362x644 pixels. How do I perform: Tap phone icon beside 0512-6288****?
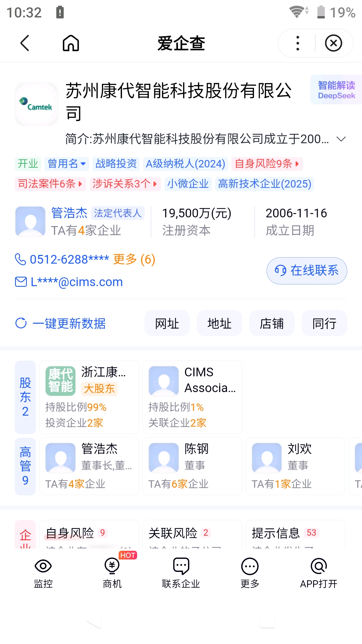click(20, 259)
